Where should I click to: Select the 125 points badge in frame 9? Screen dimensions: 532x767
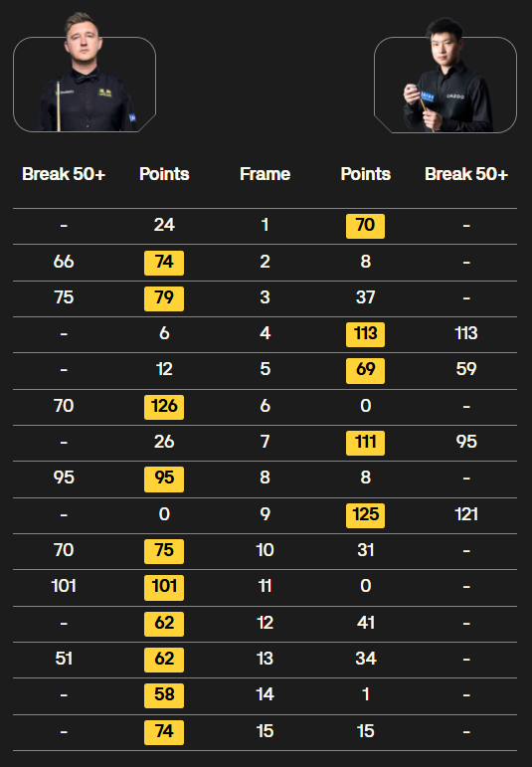coord(365,515)
